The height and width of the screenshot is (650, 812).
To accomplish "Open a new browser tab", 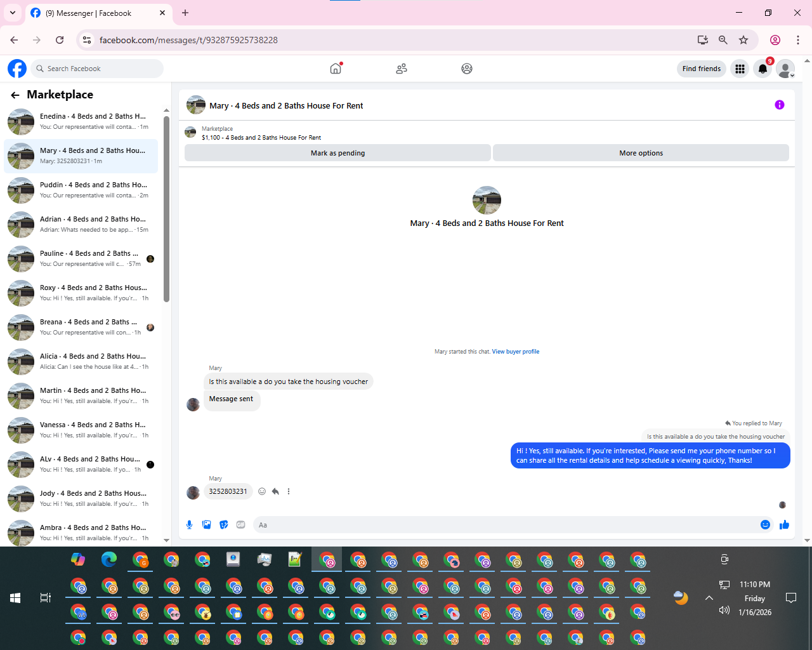I will (185, 13).
